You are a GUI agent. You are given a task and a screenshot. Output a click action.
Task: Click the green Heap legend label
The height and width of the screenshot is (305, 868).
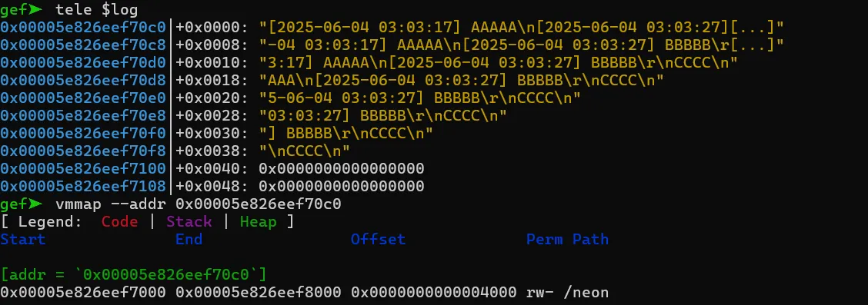[x=258, y=221]
